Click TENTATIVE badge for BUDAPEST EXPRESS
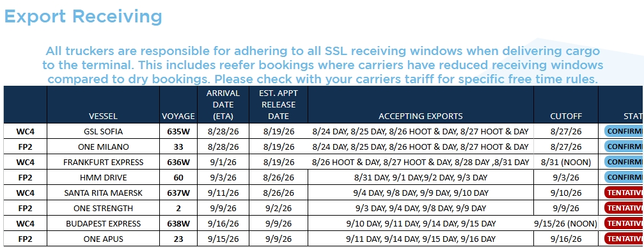 624,223
